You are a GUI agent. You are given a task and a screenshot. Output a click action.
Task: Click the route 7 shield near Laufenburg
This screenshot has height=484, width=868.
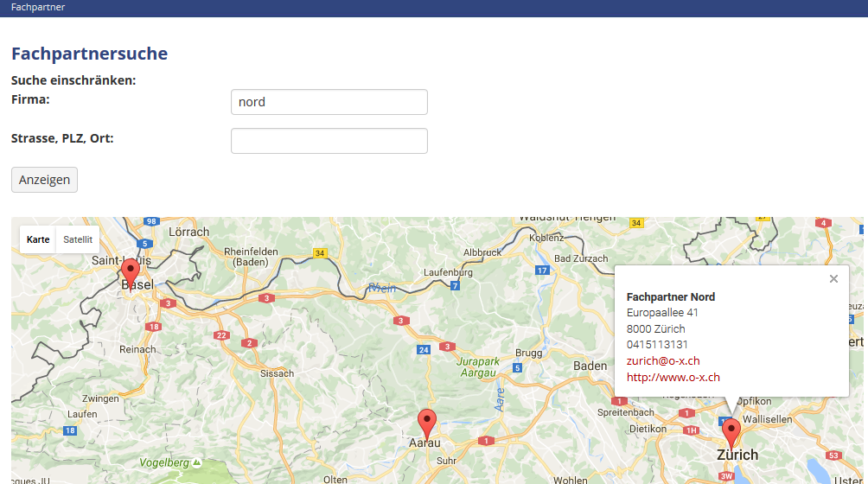[455, 286]
